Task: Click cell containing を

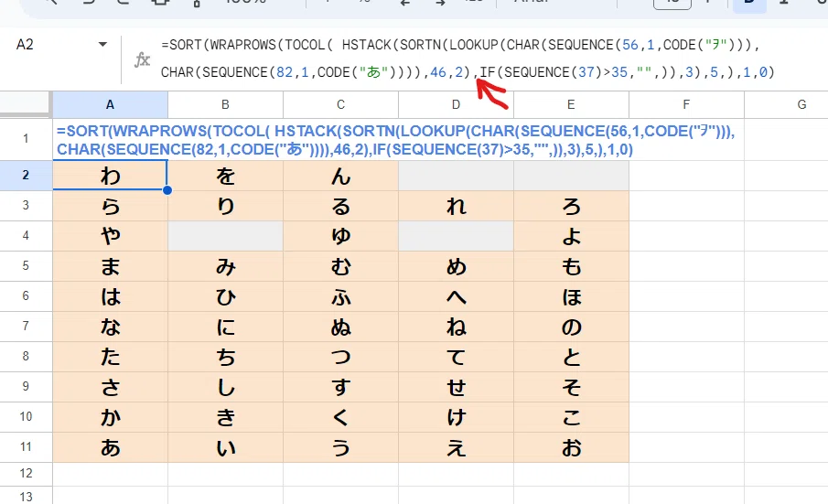Action: pyautogui.click(x=225, y=176)
